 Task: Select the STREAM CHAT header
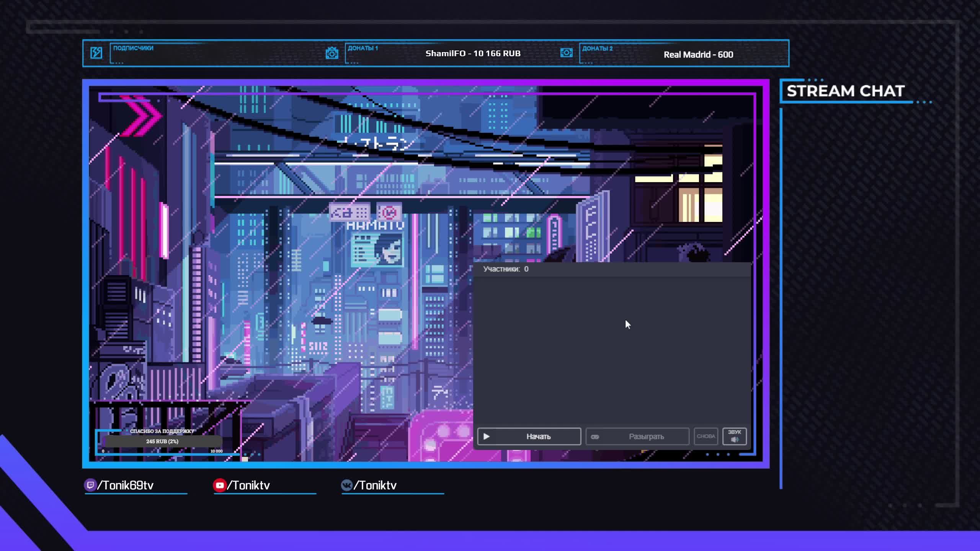[x=845, y=91]
